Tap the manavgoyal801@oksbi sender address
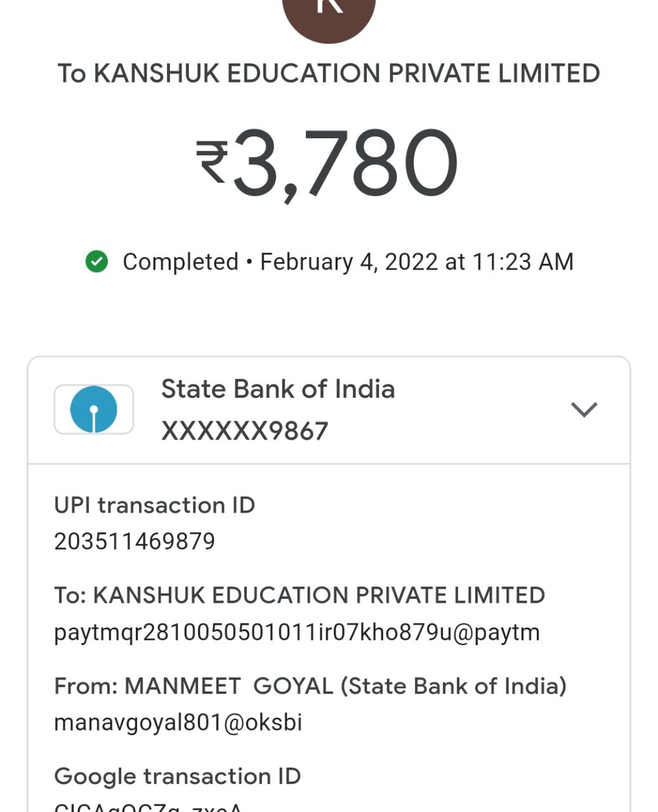 [x=178, y=723]
